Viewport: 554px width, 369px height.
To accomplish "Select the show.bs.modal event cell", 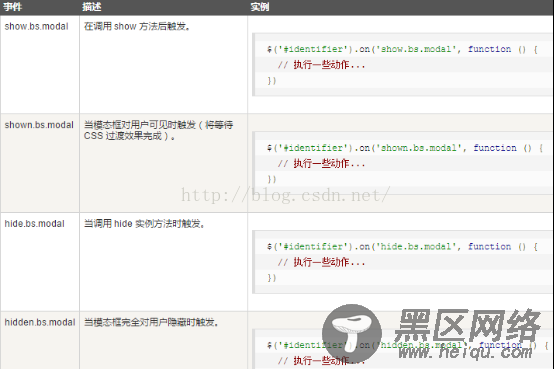I will [36, 27].
